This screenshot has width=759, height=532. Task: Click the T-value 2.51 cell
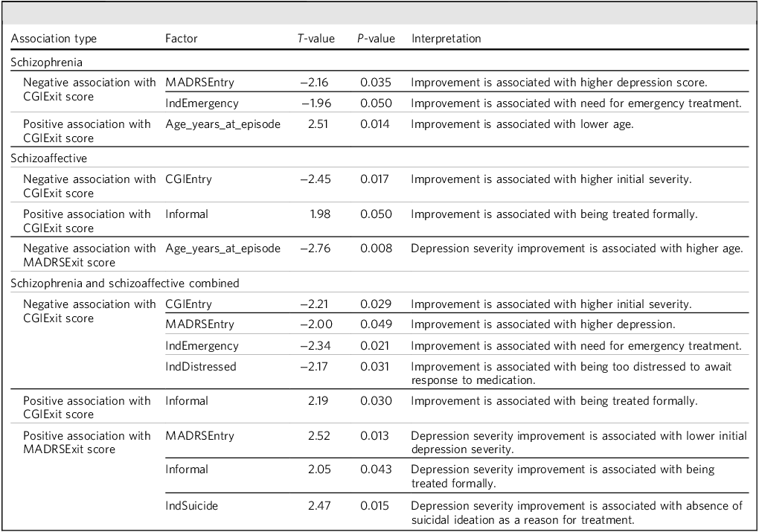pyautogui.click(x=318, y=124)
